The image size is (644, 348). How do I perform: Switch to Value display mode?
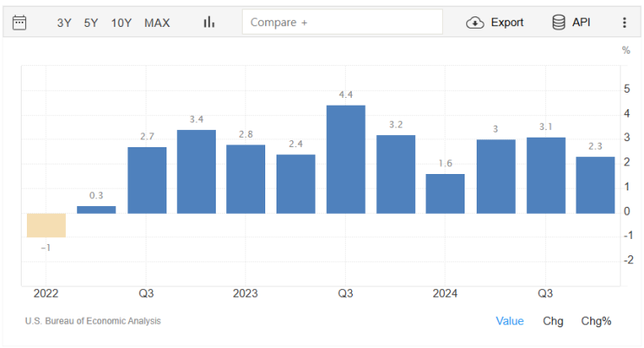coord(510,321)
